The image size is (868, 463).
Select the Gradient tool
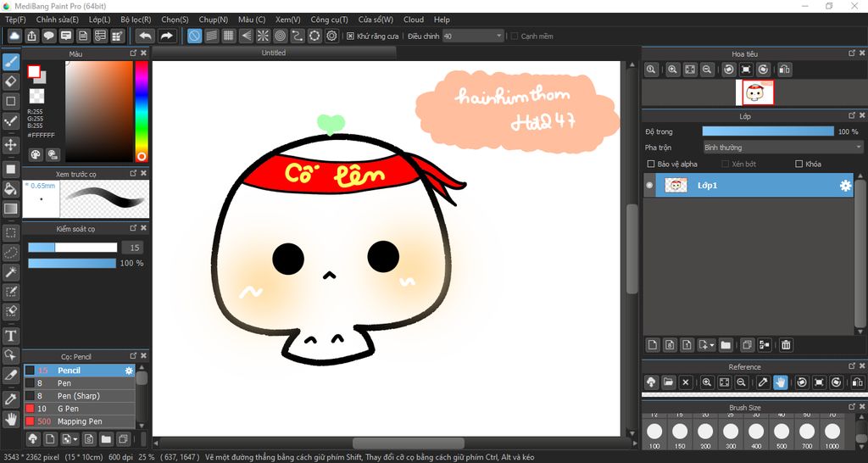coord(10,209)
